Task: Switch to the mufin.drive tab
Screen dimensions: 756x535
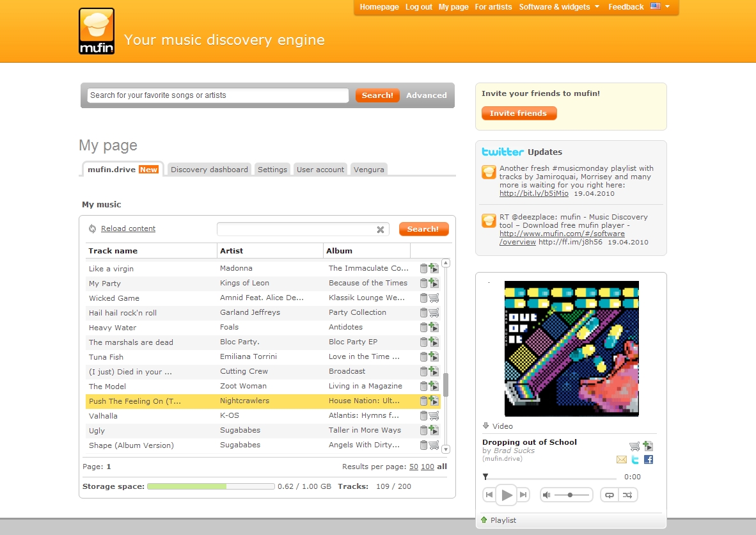Action: pos(123,170)
